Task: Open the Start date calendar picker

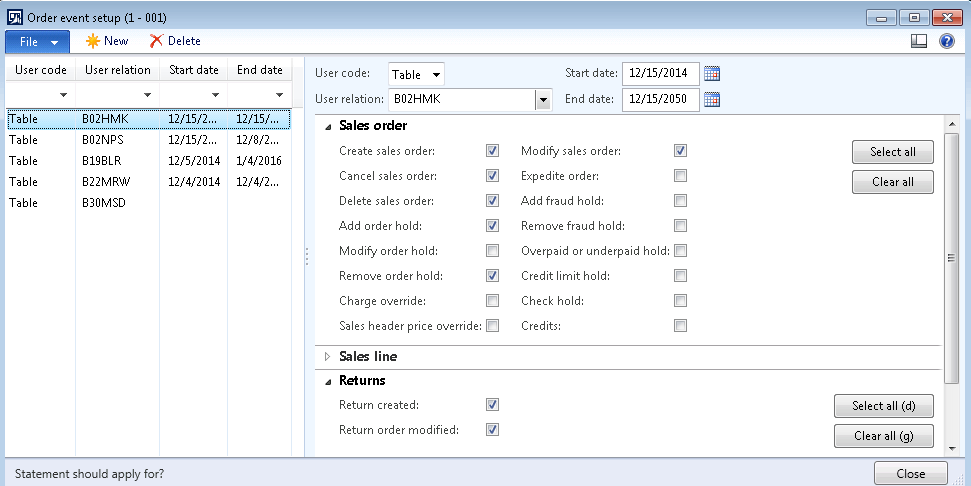Action: (x=712, y=73)
